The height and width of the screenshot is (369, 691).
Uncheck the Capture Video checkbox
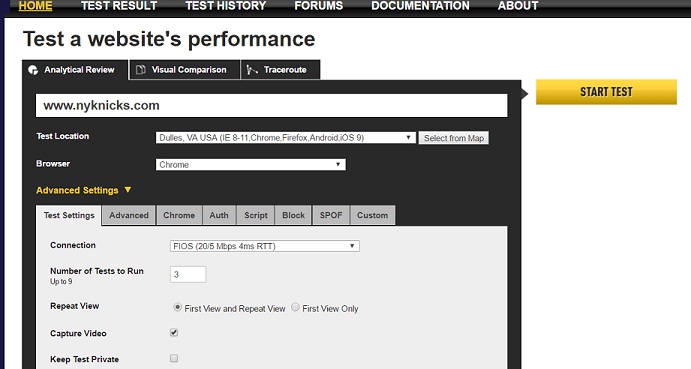tap(174, 332)
